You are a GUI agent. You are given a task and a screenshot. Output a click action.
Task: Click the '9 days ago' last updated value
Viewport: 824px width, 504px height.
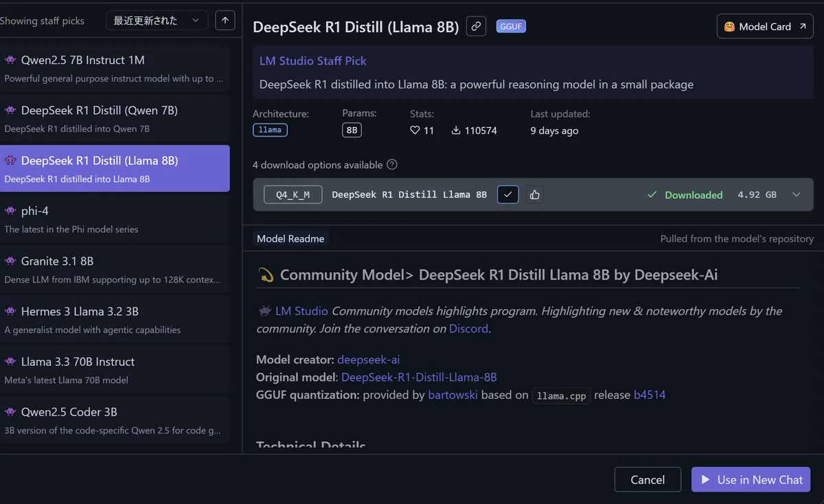pos(554,130)
